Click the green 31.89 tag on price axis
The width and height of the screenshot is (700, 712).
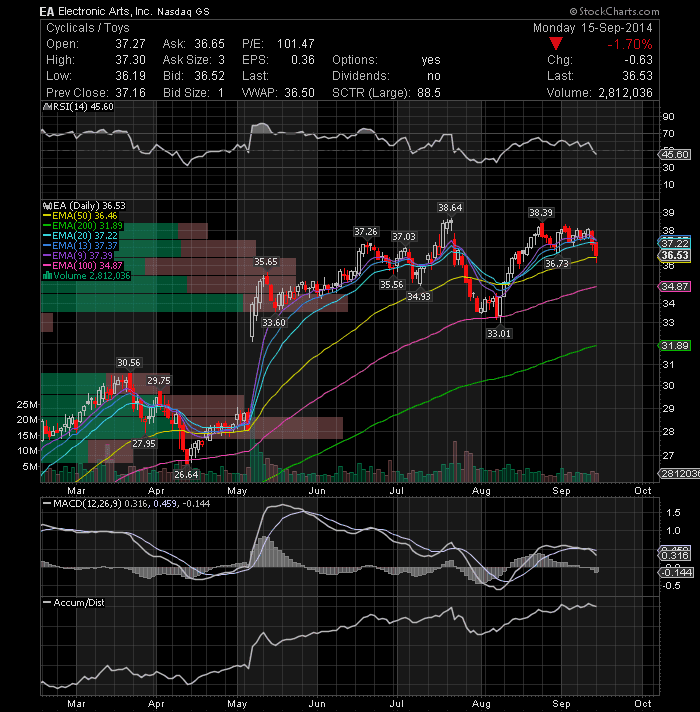tap(675, 346)
